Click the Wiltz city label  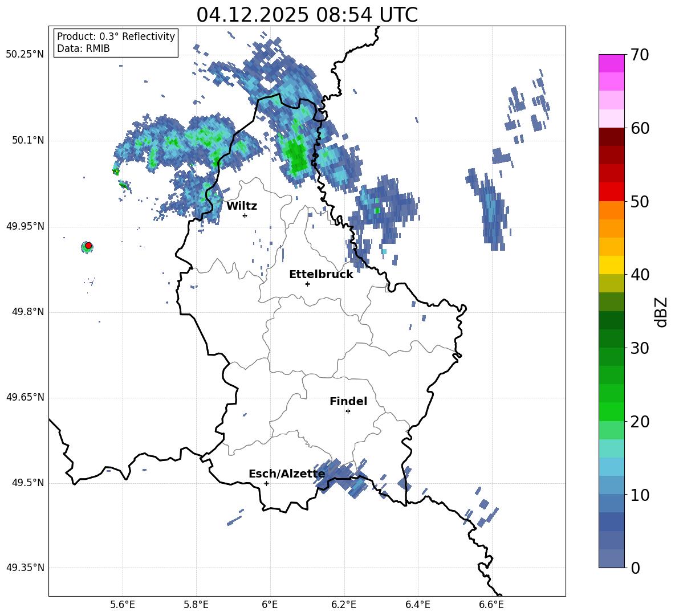(242, 206)
